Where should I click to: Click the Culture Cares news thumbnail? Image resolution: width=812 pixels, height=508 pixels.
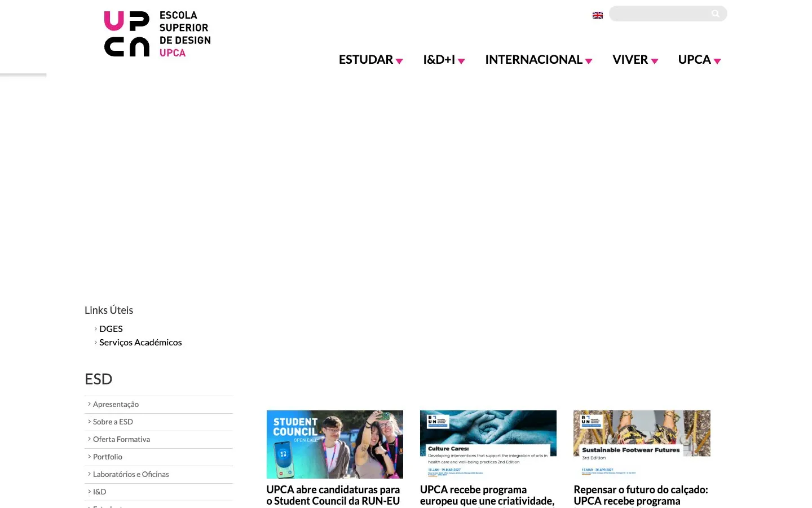coord(488,444)
